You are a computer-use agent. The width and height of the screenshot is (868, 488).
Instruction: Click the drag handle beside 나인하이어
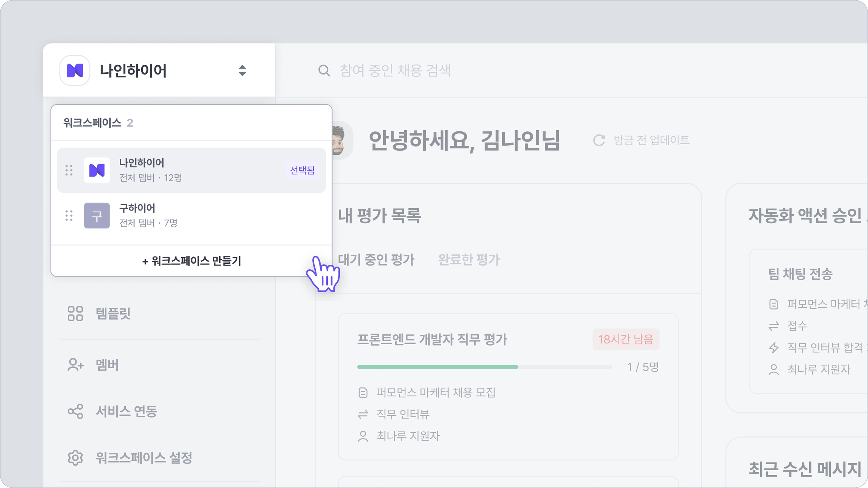click(x=69, y=170)
